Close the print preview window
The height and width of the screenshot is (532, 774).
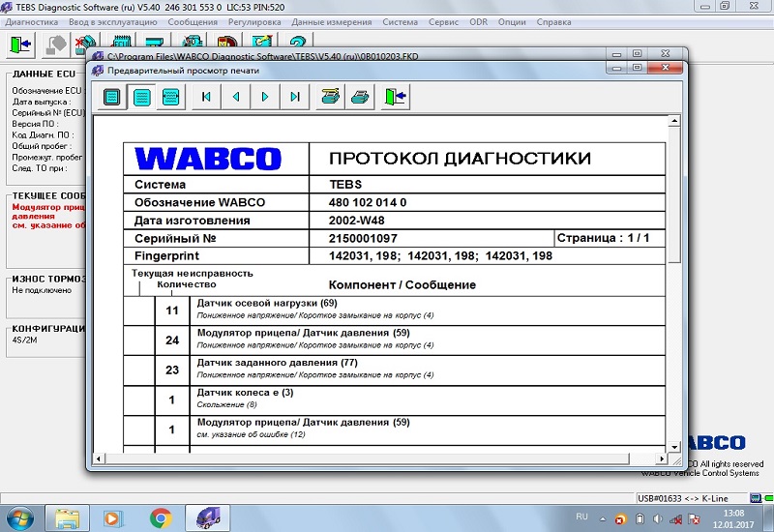point(666,67)
